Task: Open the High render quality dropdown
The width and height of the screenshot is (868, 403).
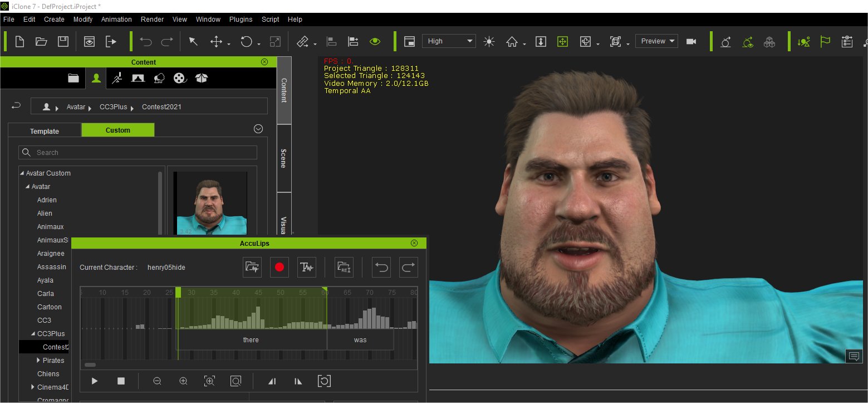Action: 449,41
